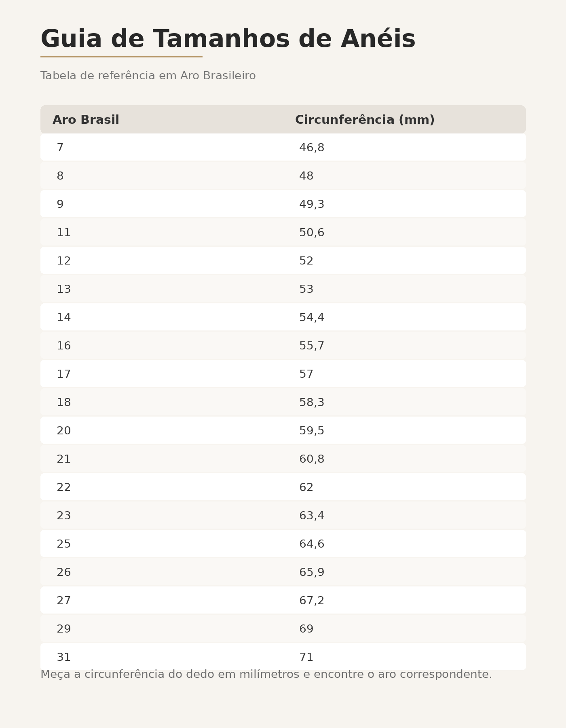
Task: Select the aro 20 row
Action: pyautogui.click(x=283, y=430)
